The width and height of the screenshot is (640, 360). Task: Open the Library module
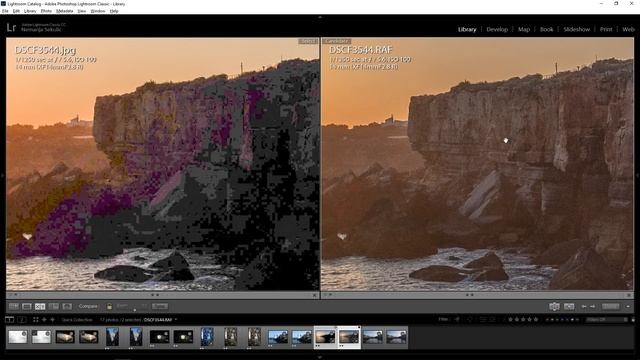pos(467,29)
